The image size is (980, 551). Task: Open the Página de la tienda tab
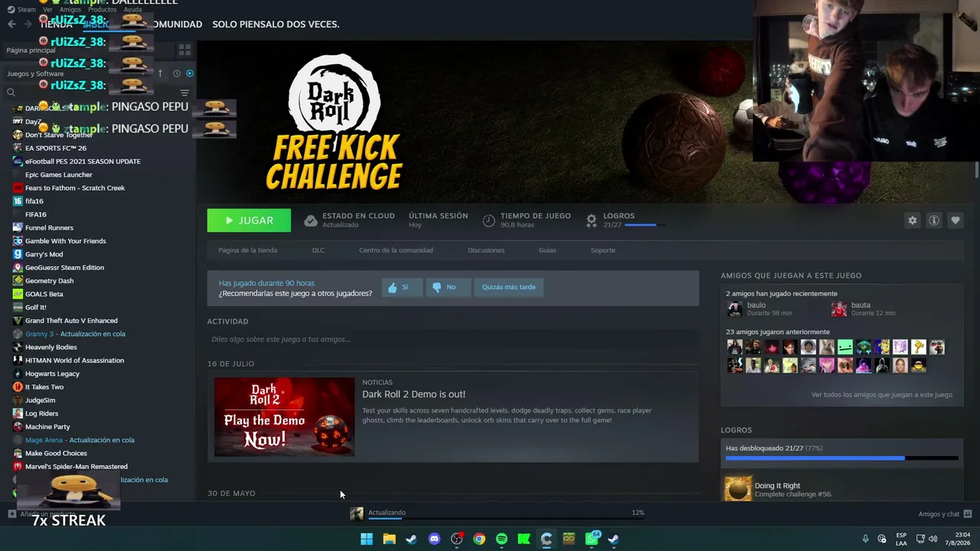click(x=247, y=250)
